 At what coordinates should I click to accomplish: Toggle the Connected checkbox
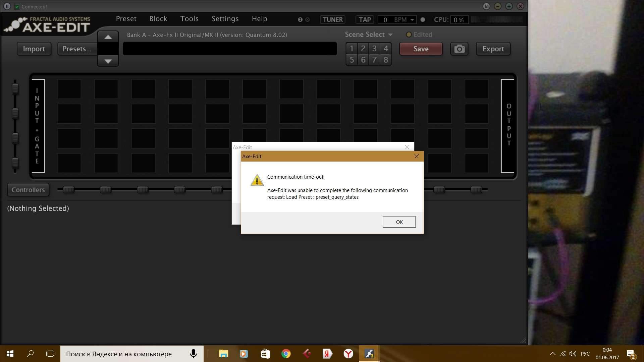pos(17,7)
